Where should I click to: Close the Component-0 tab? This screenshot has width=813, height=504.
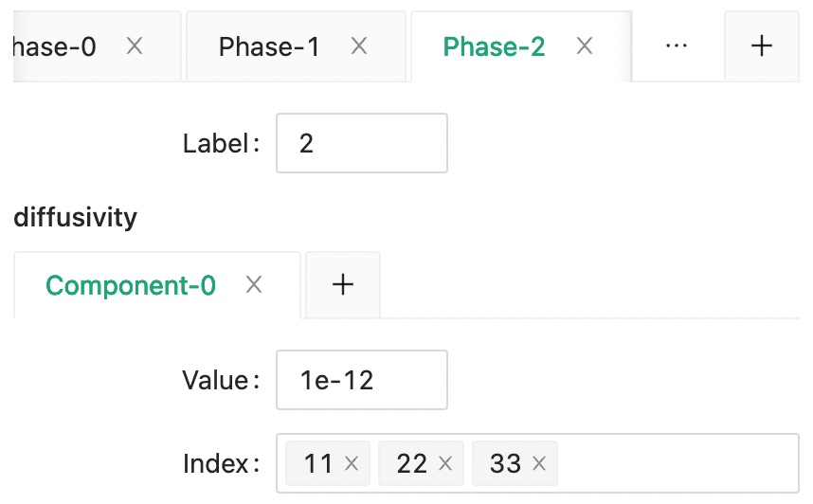coord(254,284)
